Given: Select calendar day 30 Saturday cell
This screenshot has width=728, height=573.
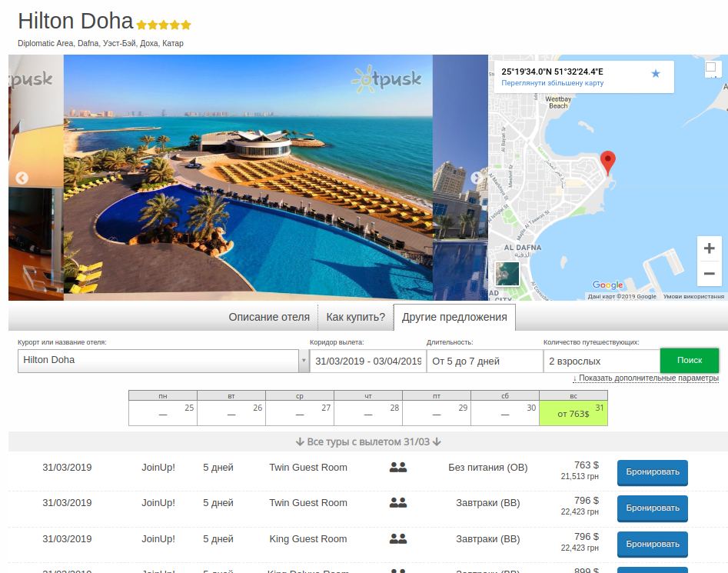Looking at the screenshot, I should [x=505, y=413].
